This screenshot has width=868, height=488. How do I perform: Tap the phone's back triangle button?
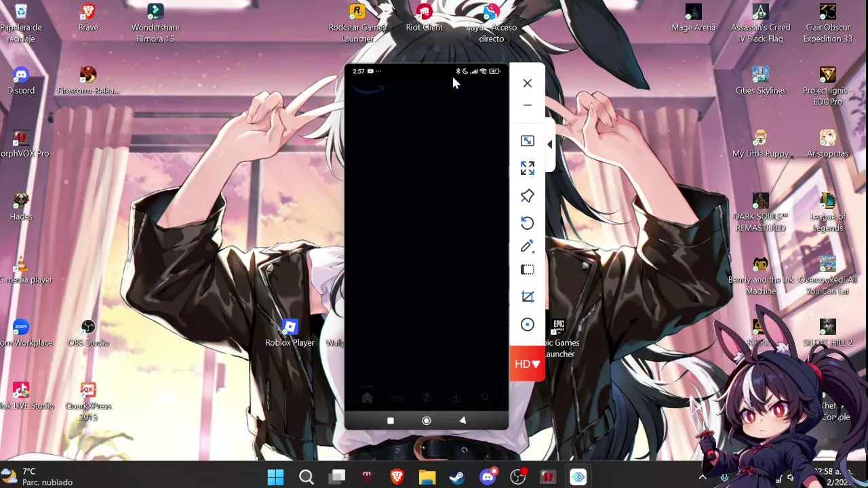[x=462, y=421]
